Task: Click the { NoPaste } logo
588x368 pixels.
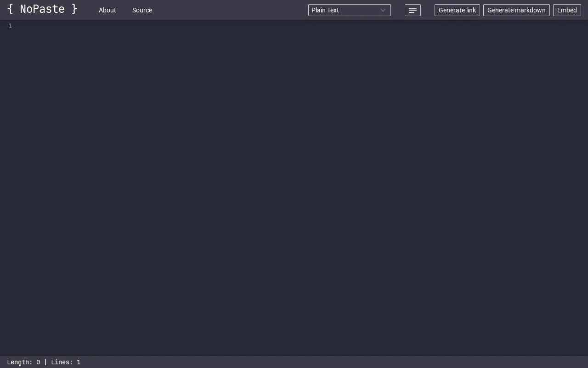Action: 42,9
